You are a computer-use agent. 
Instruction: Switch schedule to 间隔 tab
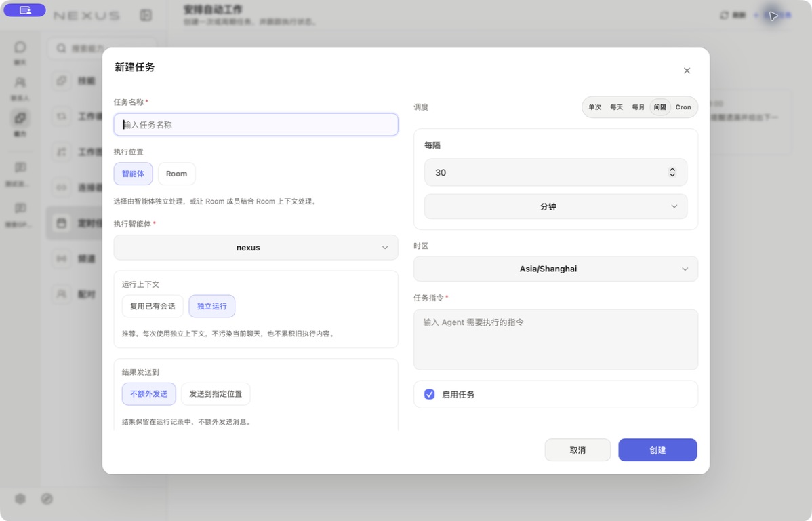coord(659,107)
